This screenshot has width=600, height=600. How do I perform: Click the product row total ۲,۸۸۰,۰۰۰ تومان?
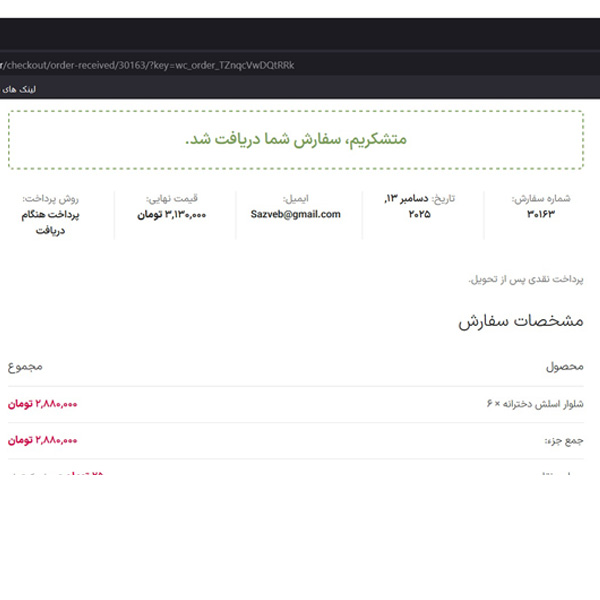42,404
